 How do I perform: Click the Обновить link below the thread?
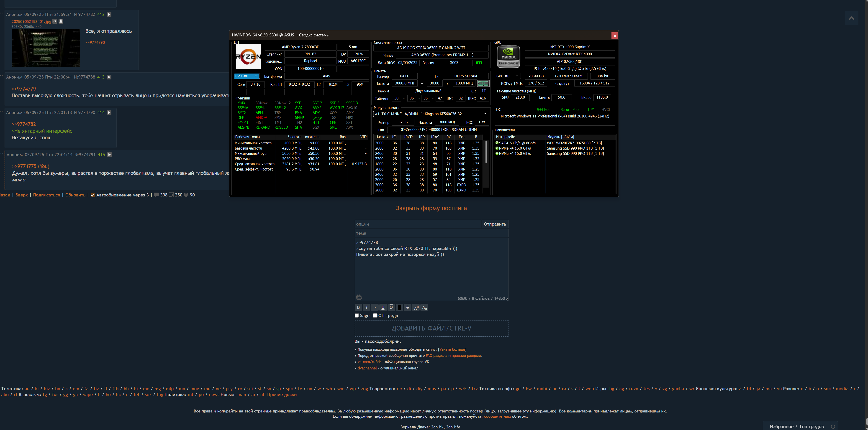click(75, 195)
